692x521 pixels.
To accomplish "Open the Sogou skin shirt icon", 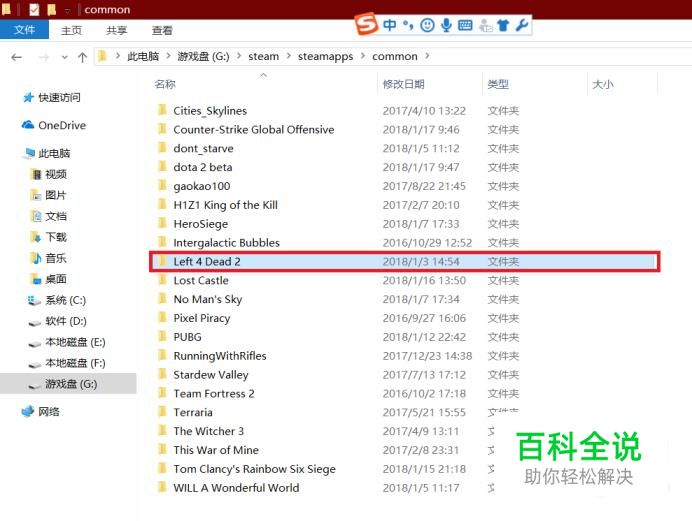I will [503, 25].
